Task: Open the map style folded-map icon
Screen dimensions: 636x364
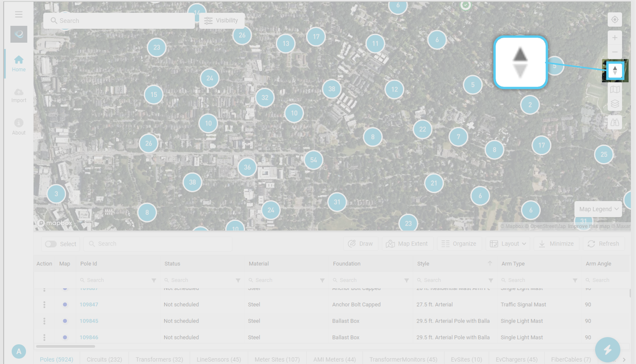Action: 615,90
